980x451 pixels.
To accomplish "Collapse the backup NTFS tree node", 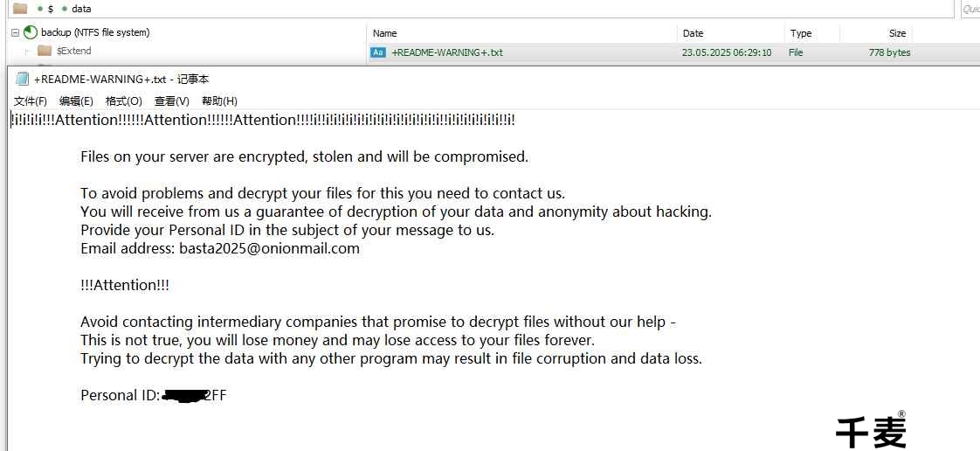I will 15,33.
